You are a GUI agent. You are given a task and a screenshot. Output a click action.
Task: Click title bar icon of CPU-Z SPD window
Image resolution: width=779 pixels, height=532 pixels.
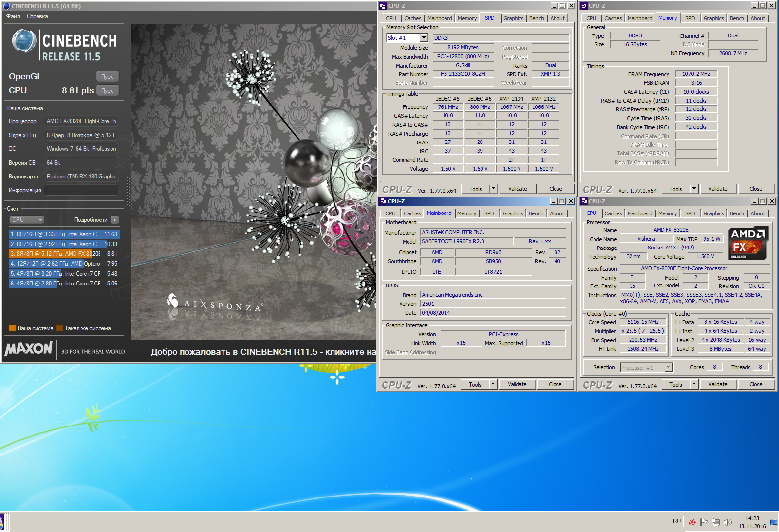pos(383,6)
